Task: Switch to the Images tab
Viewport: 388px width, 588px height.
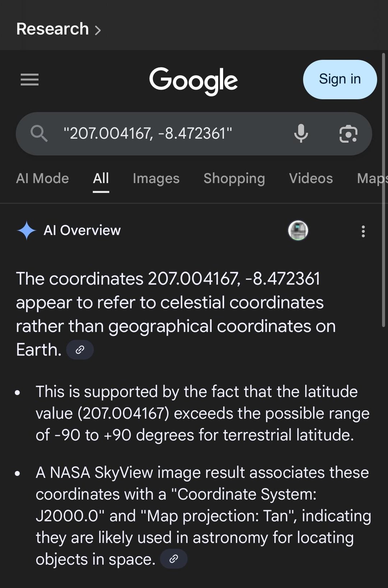Action: coord(156,178)
